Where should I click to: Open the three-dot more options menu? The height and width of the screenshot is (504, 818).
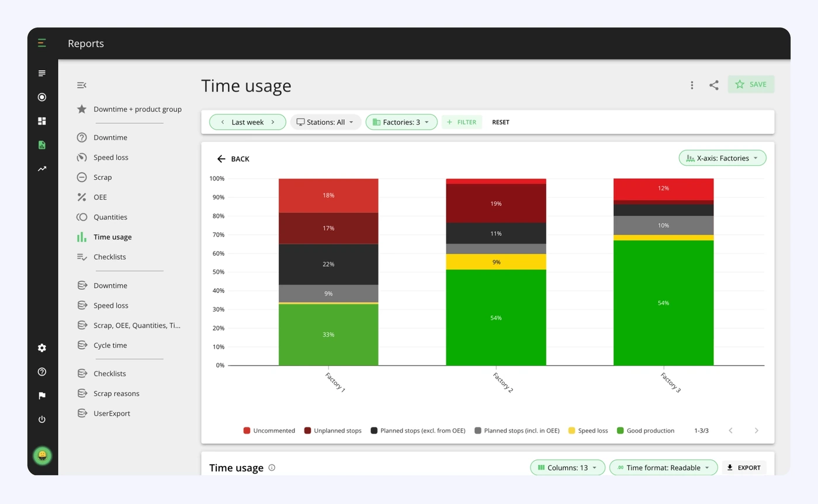[x=692, y=85]
